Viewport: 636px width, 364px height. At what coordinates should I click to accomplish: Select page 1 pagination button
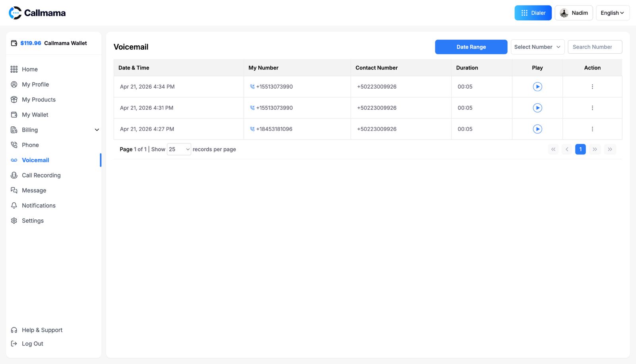[x=580, y=149]
